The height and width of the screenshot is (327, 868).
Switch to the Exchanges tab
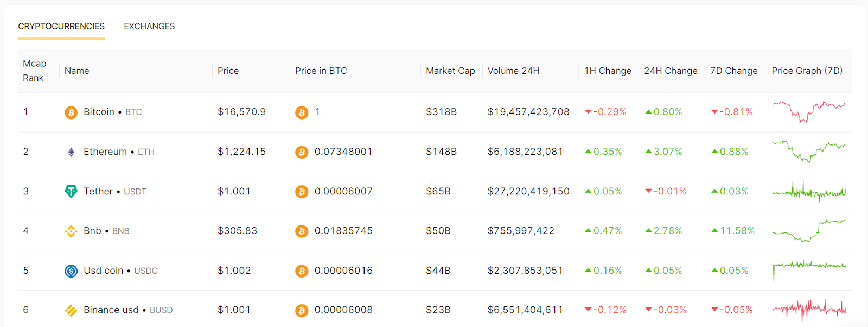point(149,26)
